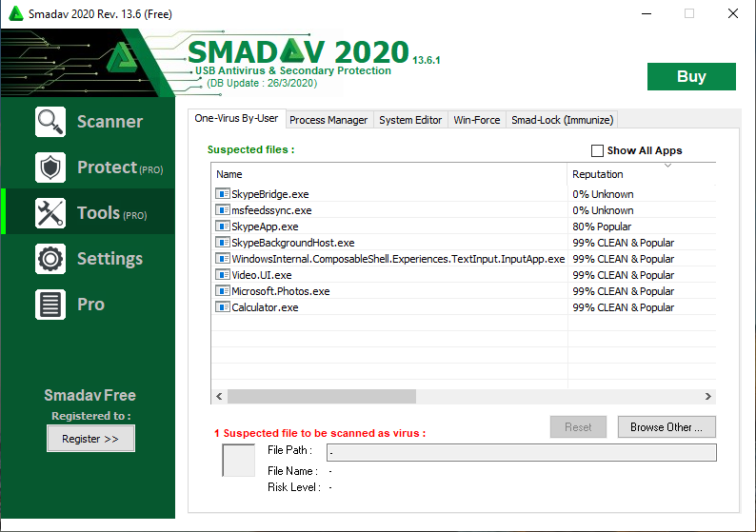Click the scrollbar left arrow
This screenshot has width=756, height=532.
click(x=219, y=396)
